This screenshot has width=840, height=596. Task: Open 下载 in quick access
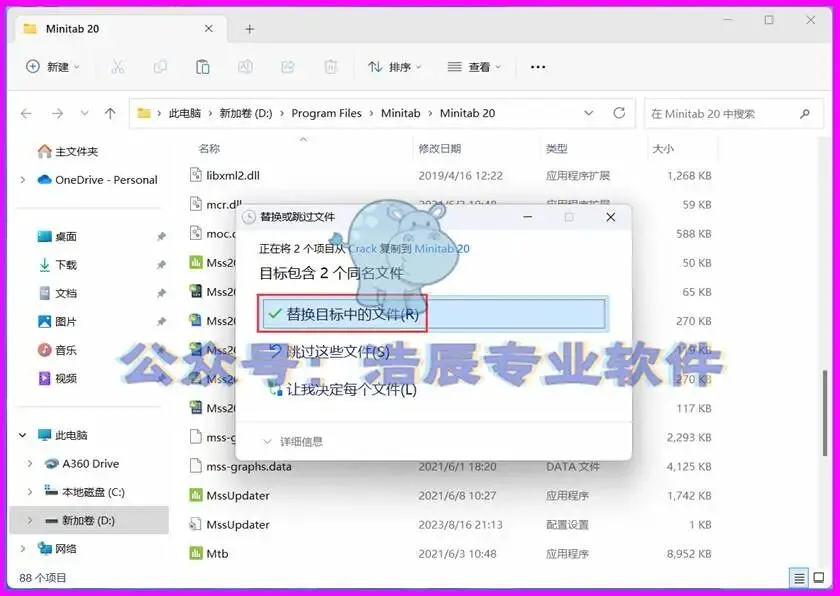(57, 265)
